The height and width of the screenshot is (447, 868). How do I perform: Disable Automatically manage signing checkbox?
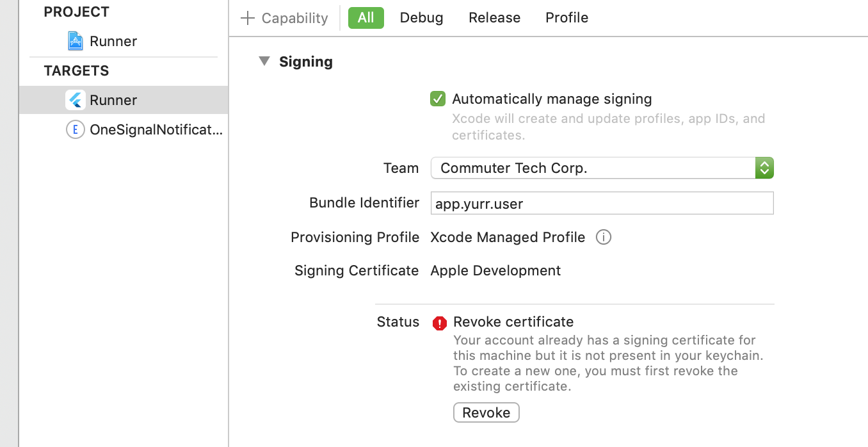[438, 99]
